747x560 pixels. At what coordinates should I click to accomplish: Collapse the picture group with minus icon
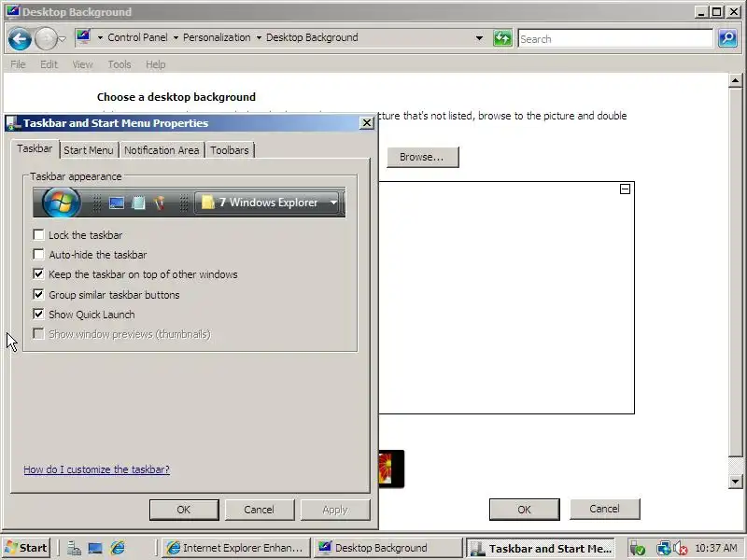(625, 189)
